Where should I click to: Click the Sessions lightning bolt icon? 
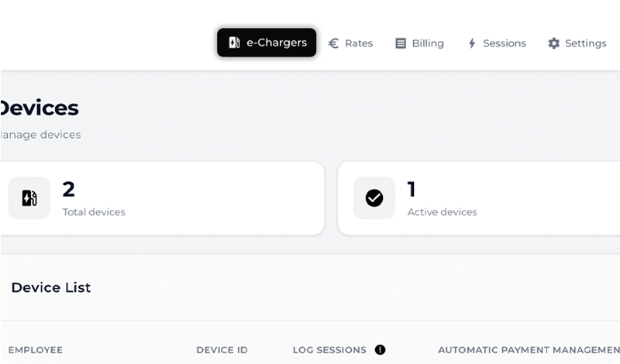coord(471,43)
